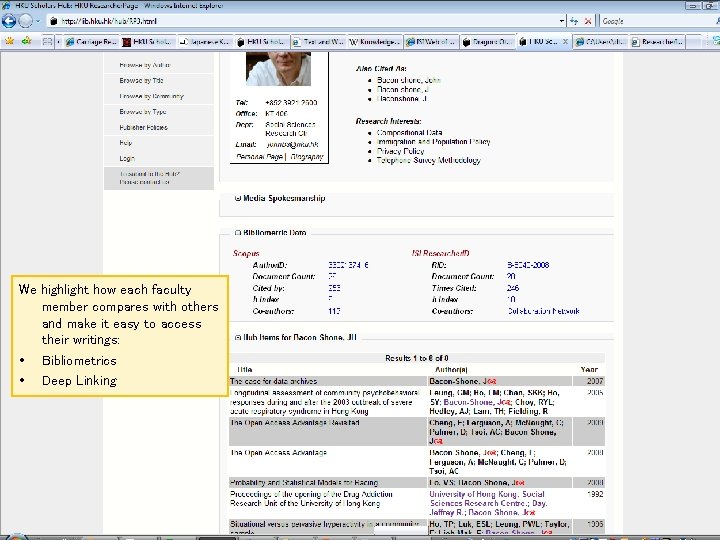Image resolution: width=720 pixels, height=540 pixels.
Task: Open Drug Addiction Research Unit proceedings title
Action: click(x=311, y=499)
